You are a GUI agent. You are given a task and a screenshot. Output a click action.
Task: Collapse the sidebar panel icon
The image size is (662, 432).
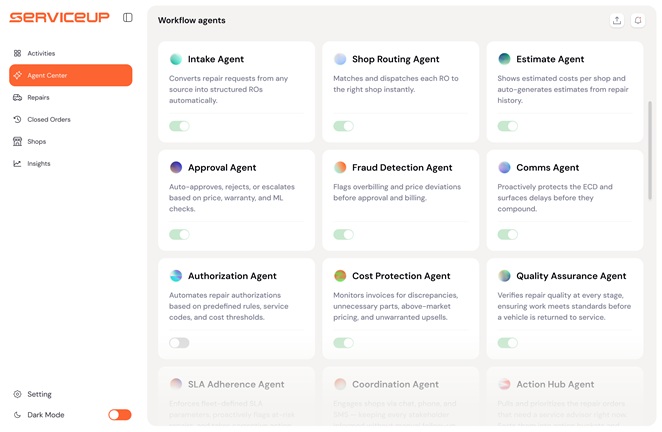[x=128, y=17]
